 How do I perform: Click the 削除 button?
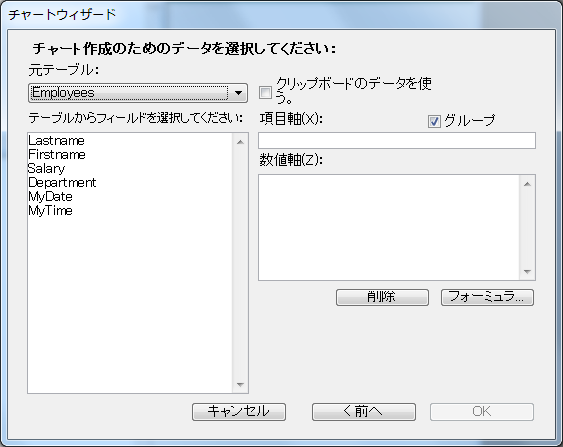[x=382, y=297]
